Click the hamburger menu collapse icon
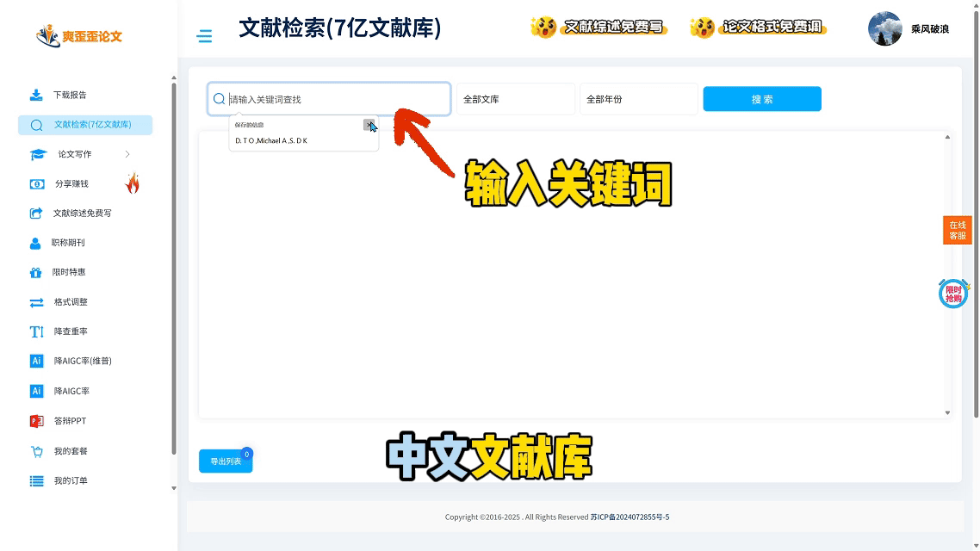 click(204, 36)
